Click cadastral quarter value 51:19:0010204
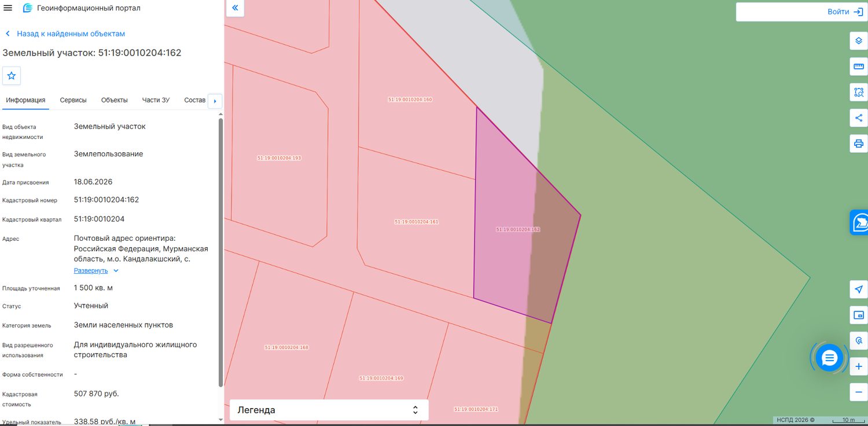This screenshot has height=426, width=868. pyautogui.click(x=99, y=219)
